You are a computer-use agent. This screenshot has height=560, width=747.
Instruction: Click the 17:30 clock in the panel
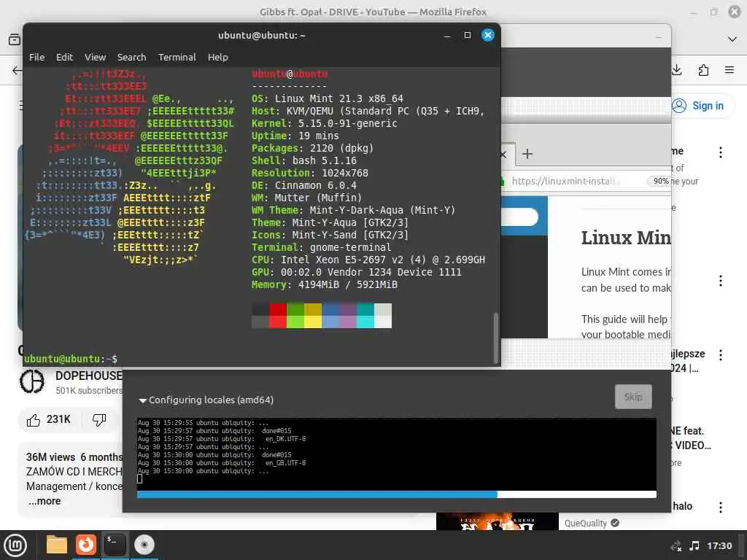(719, 545)
